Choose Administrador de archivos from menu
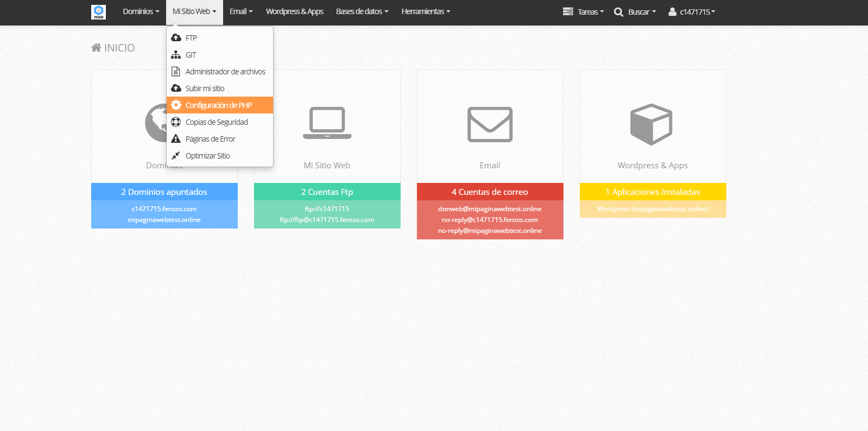Screen dimensions: 868x431 (225, 72)
